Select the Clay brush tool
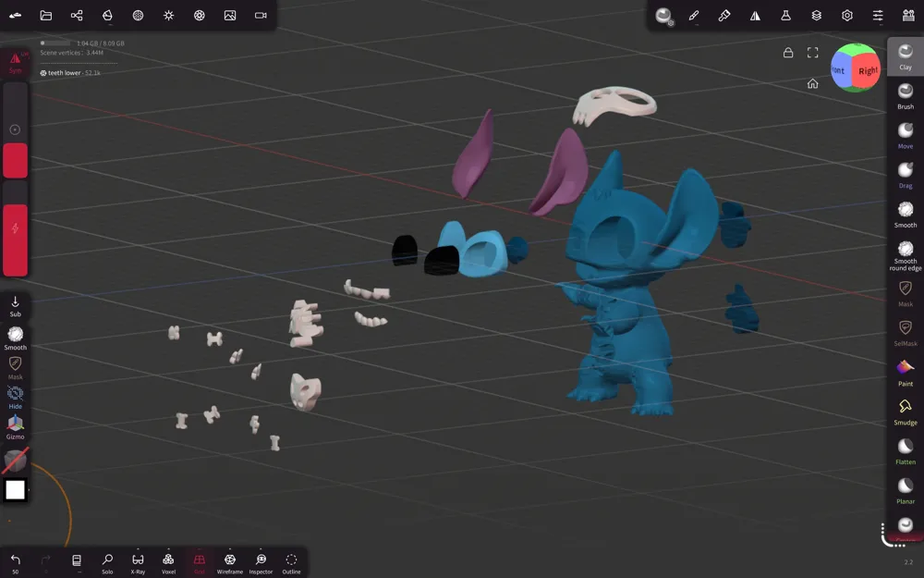 (906, 57)
